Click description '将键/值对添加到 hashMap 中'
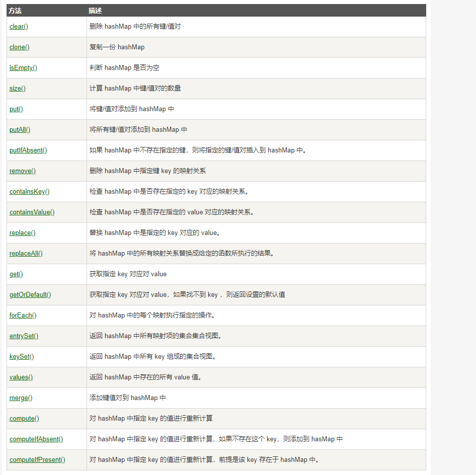The image size is (476, 475). [x=132, y=109]
